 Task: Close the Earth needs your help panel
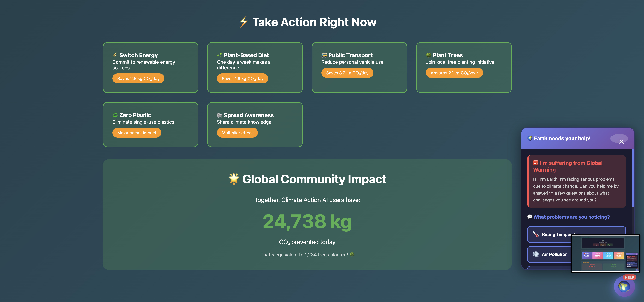(x=621, y=142)
